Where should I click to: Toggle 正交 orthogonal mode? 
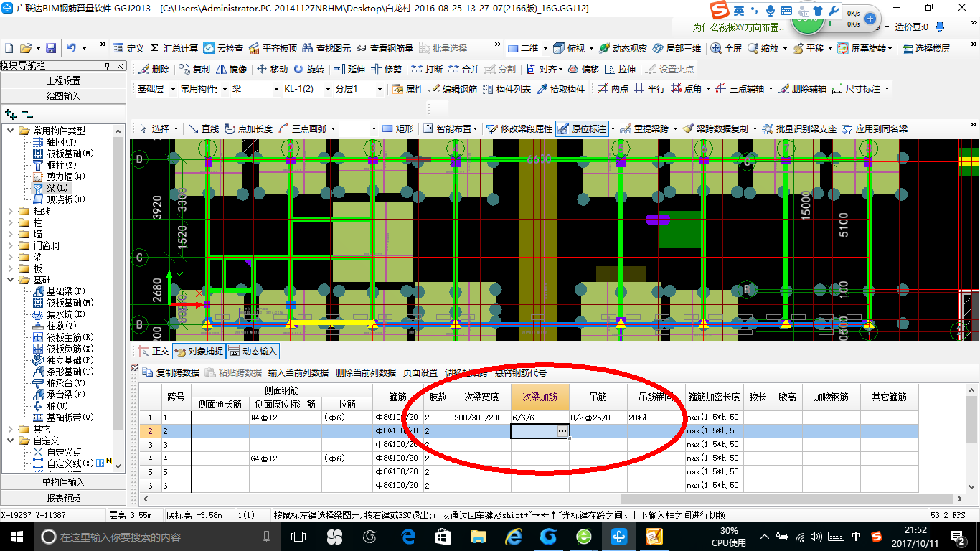tap(153, 352)
